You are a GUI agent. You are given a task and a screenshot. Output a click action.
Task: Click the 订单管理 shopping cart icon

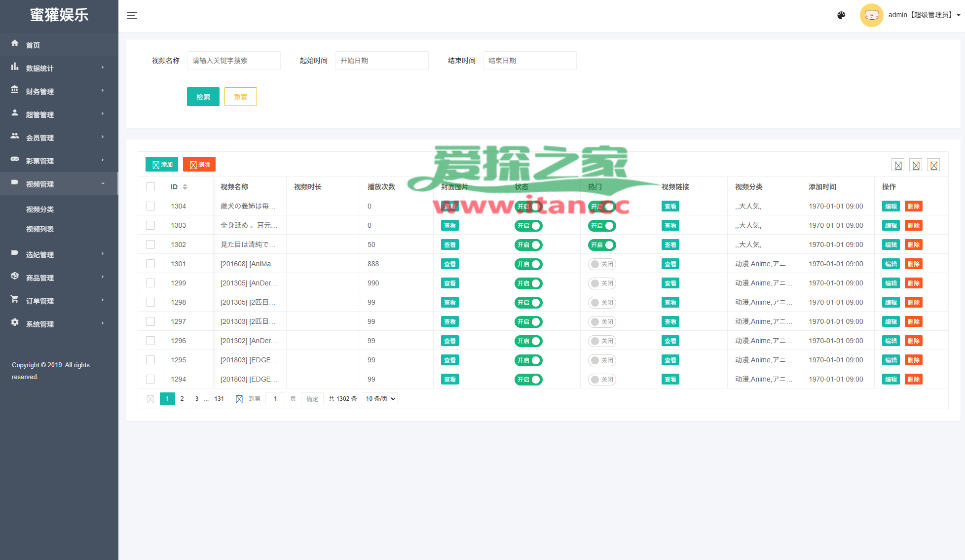pyautogui.click(x=15, y=299)
